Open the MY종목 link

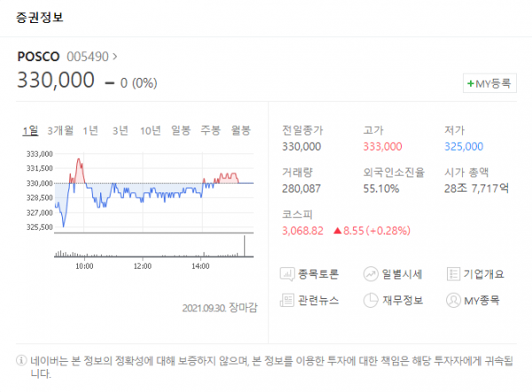[x=481, y=301]
